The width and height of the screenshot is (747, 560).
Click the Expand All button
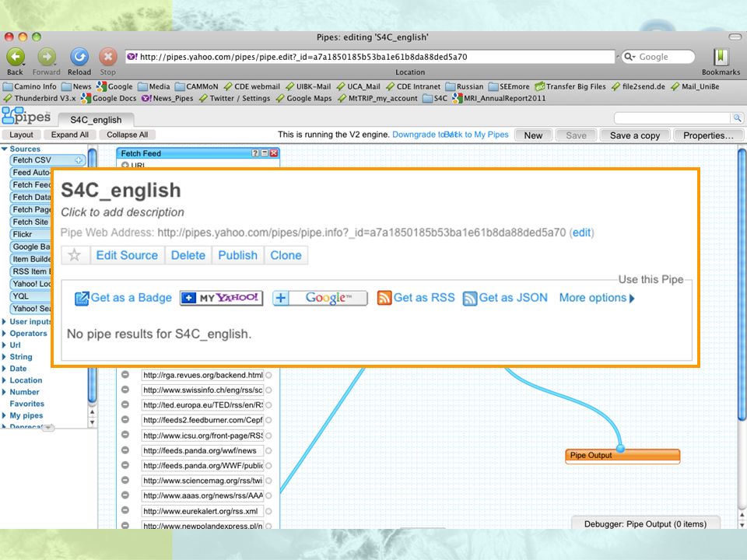point(70,135)
